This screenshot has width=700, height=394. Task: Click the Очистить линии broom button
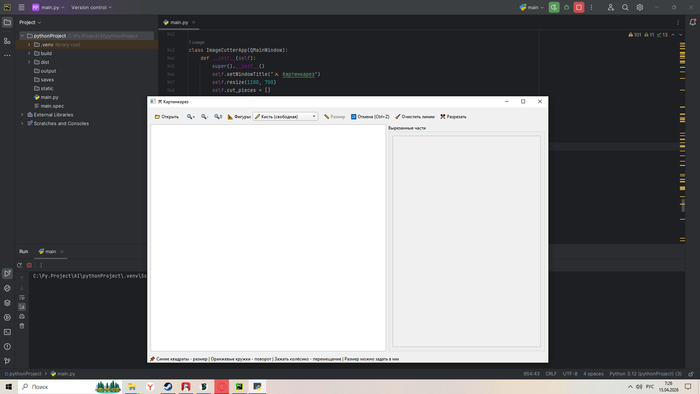(x=415, y=116)
